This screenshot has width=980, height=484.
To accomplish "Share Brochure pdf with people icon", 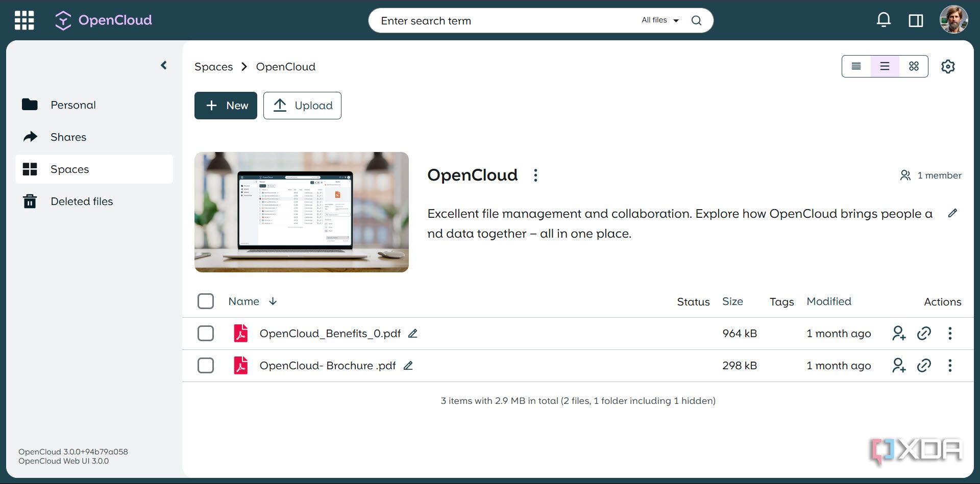I will pos(899,366).
